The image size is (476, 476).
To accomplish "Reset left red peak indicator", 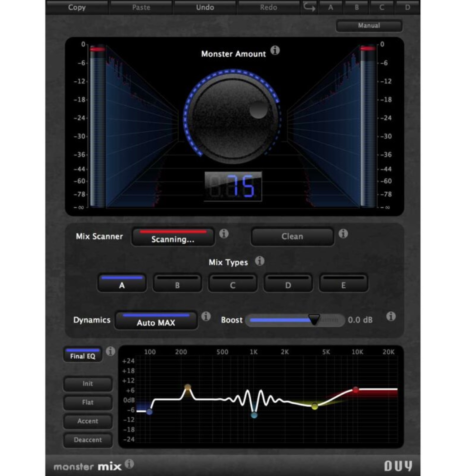I will tap(98, 49).
